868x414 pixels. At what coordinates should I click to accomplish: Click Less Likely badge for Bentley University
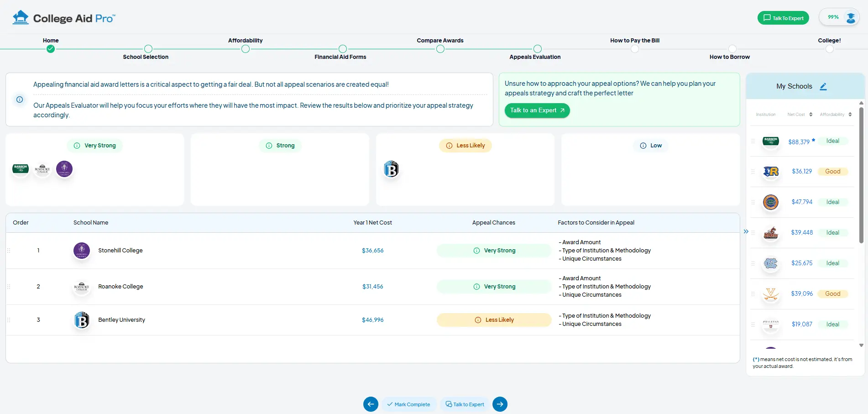[494, 320]
